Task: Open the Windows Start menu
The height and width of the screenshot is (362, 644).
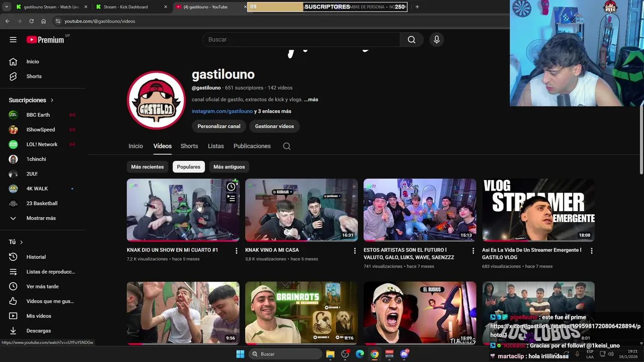Action: (240, 354)
